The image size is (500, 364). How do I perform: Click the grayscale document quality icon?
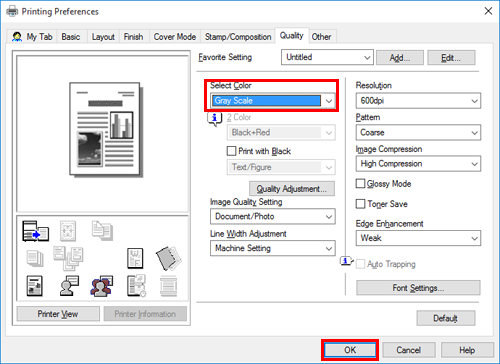[35, 286]
